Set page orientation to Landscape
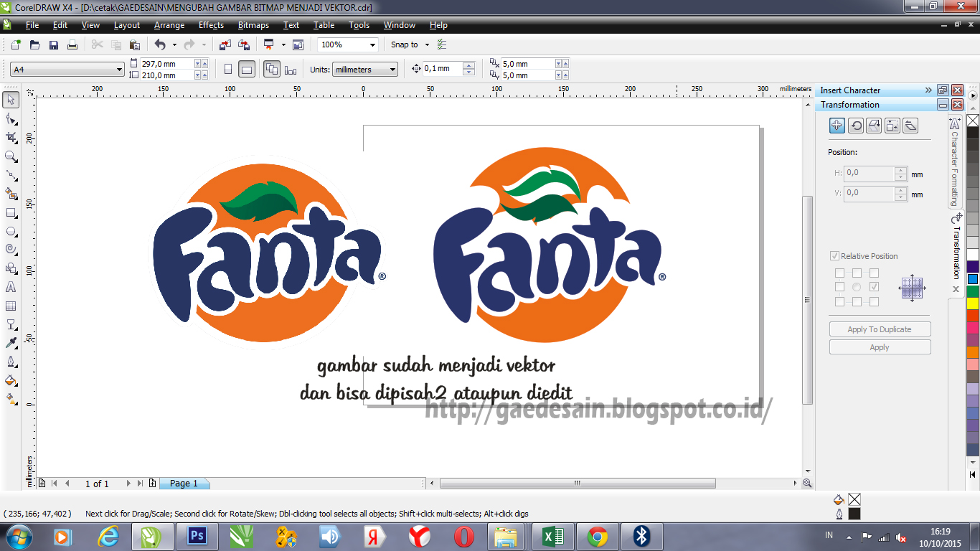 coord(247,70)
